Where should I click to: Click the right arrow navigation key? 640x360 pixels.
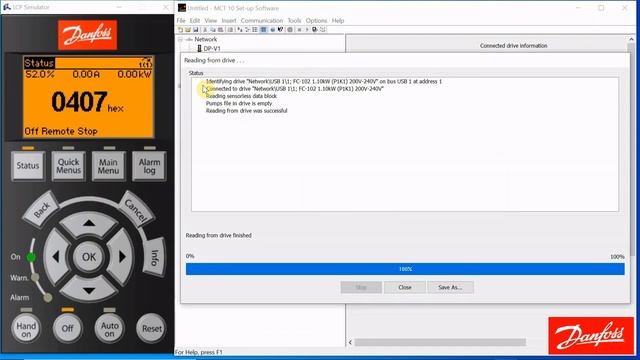pyautogui.click(x=122, y=257)
